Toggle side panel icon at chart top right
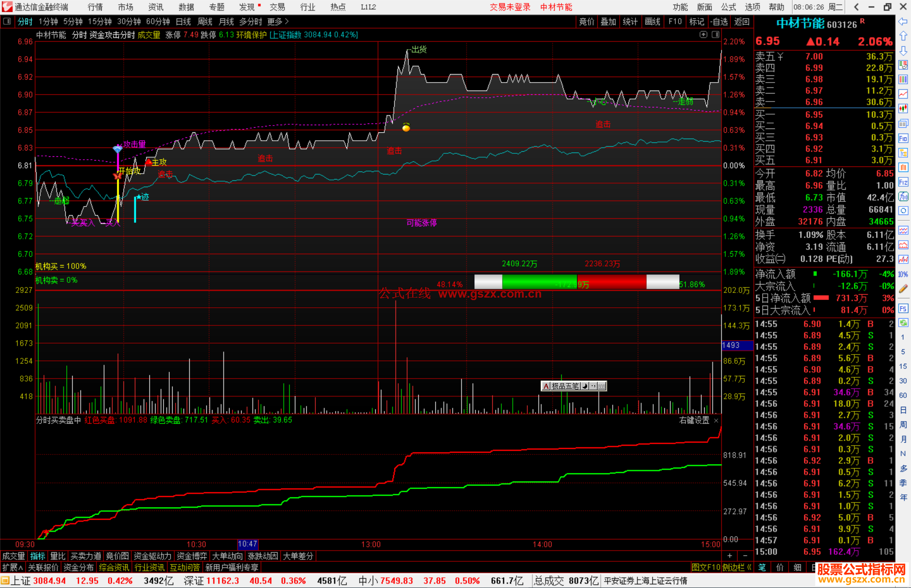 (x=716, y=35)
